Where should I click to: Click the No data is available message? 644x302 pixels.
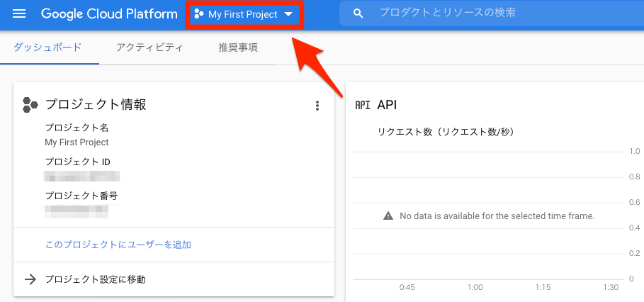click(x=497, y=216)
